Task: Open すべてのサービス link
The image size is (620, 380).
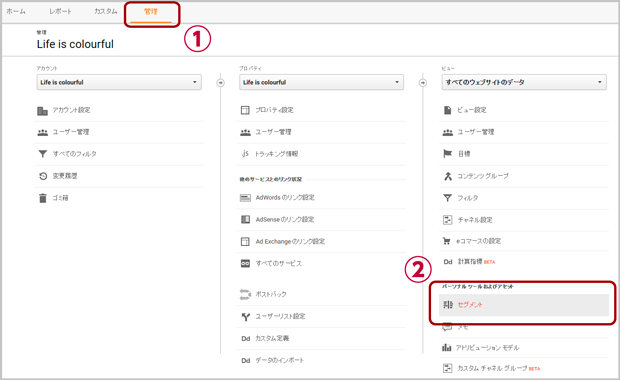Action: (x=279, y=263)
